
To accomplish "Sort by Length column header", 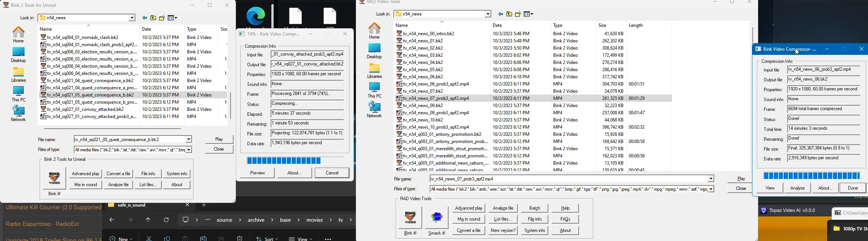I will [636, 25].
